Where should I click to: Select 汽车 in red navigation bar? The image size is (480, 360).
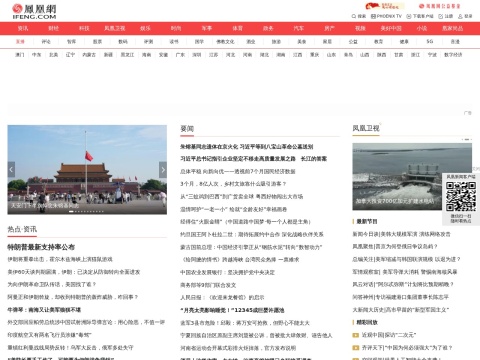pyautogui.click(x=299, y=28)
